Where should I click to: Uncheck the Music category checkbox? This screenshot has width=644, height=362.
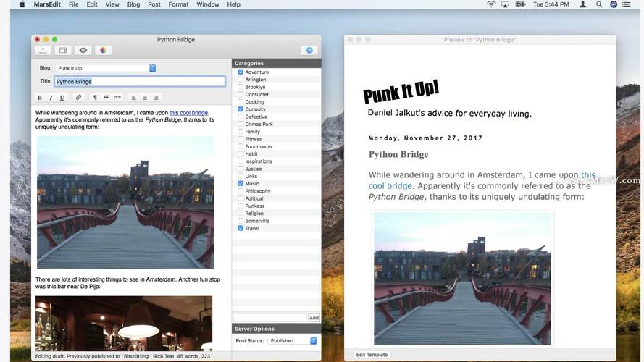point(241,184)
